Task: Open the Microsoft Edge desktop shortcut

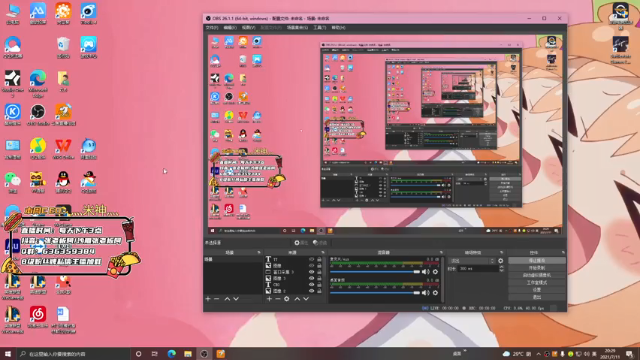Action: (x=38, y=84)
